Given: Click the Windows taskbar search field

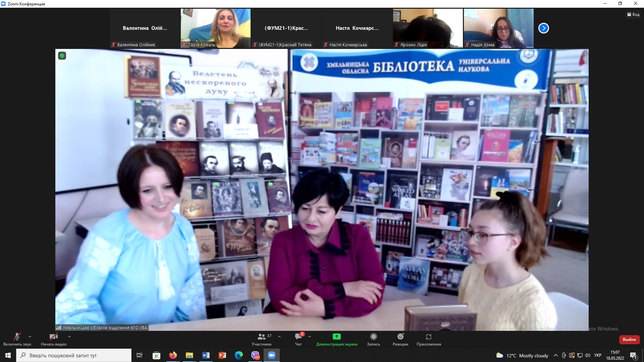Looking at the screenshot, I should click(x=74, y=355).
